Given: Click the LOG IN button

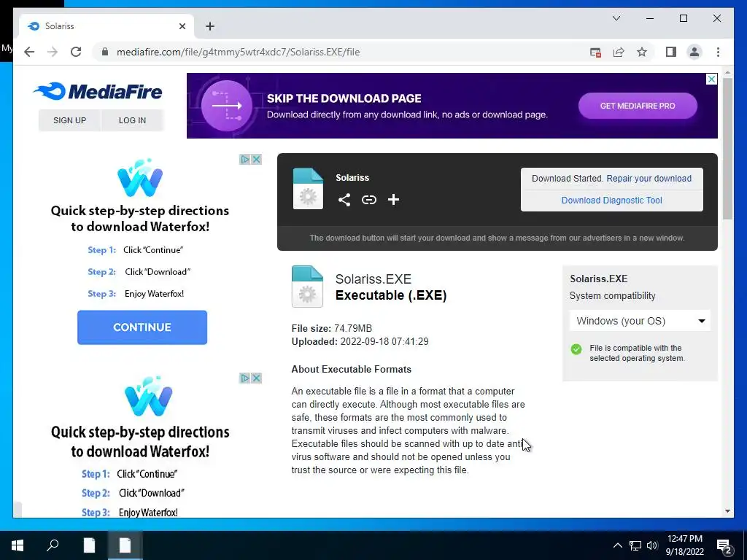Looking at the screenshot, I should [x=133, y=120].
